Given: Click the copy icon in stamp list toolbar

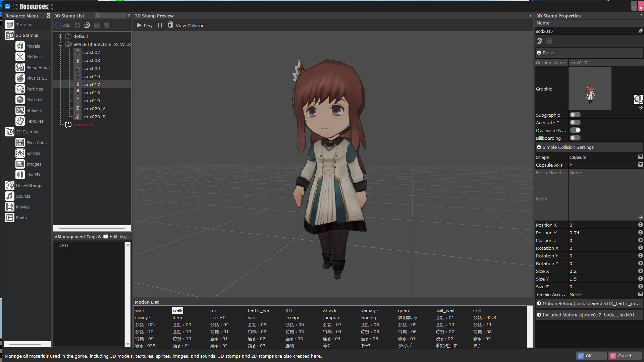Looking at the screenshot, I should coord(87,25).
